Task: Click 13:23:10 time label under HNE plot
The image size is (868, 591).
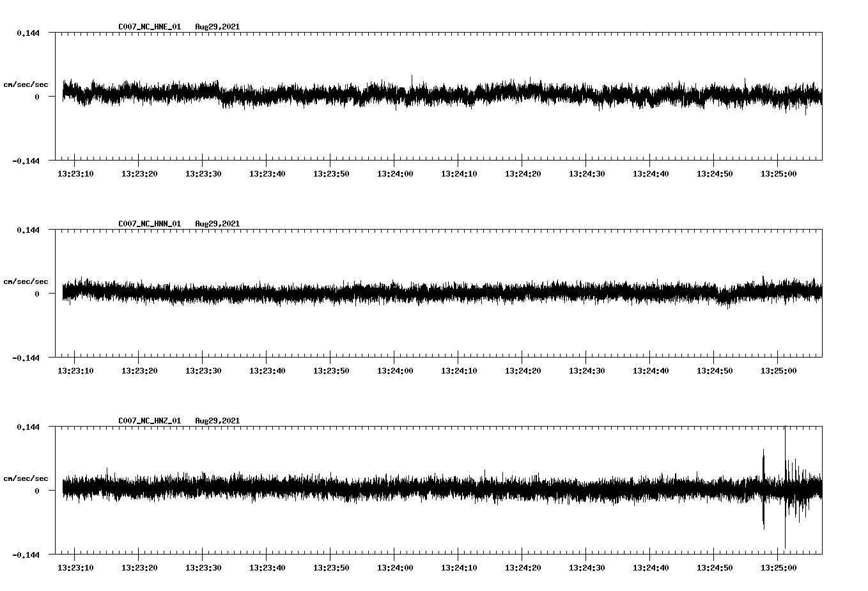Action: pos(75,173)
